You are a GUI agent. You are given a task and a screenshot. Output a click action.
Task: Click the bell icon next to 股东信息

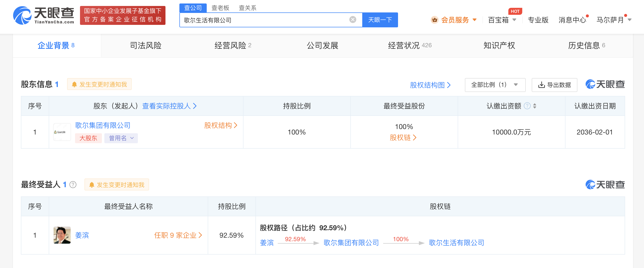coord(74,85)
